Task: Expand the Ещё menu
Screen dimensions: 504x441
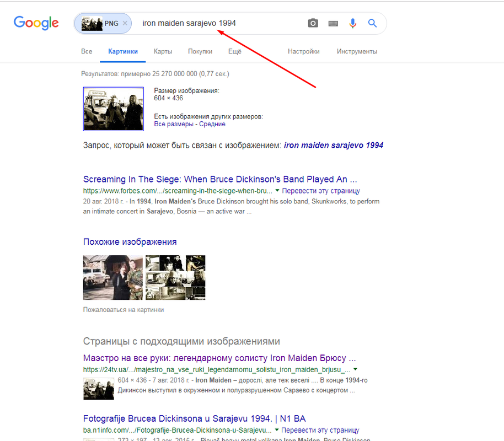Action: (235, 51)
